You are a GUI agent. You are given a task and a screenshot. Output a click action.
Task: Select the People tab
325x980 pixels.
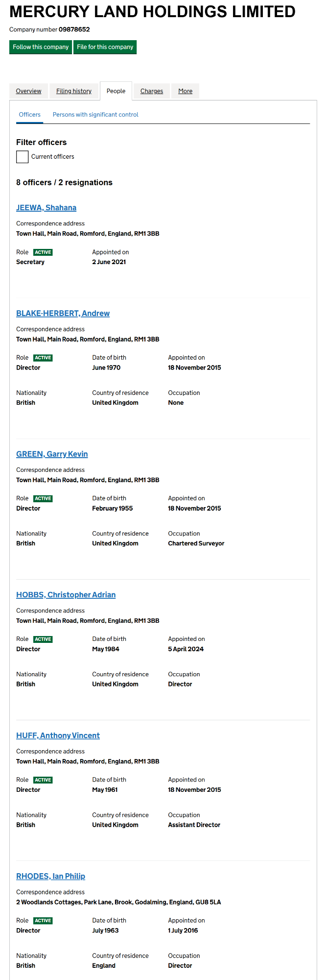point(116,91)
